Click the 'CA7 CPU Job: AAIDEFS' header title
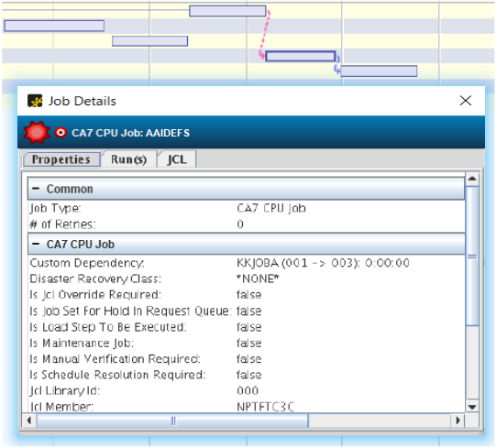The image size is (496, 448). click(x=130, y=133)
